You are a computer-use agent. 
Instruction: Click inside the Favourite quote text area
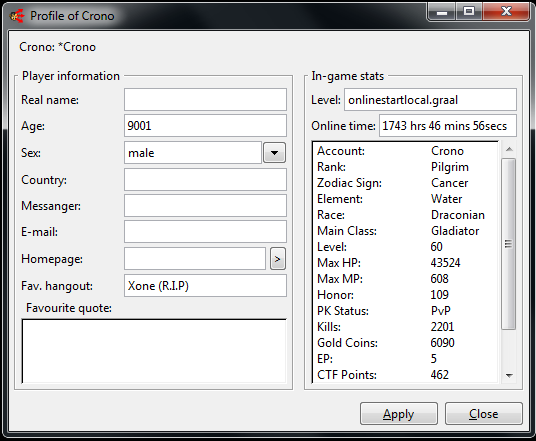(154, 351)
